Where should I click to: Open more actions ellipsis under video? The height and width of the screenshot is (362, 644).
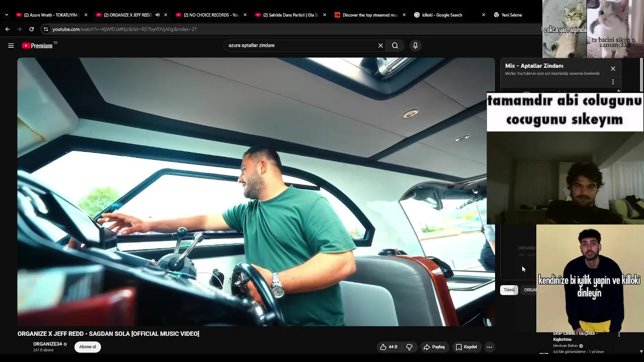click(x=489, y=347)
